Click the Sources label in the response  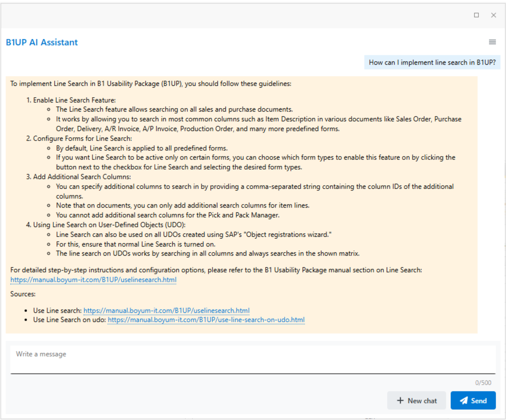click(23, 294)
